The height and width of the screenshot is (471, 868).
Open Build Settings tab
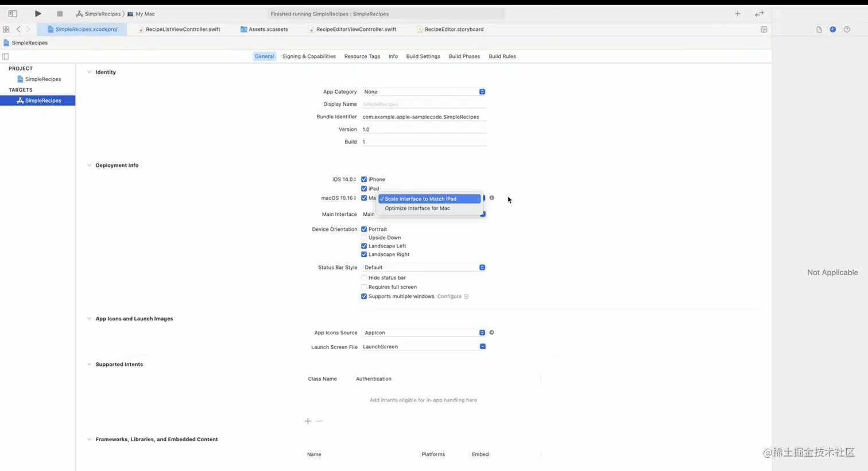423,56
